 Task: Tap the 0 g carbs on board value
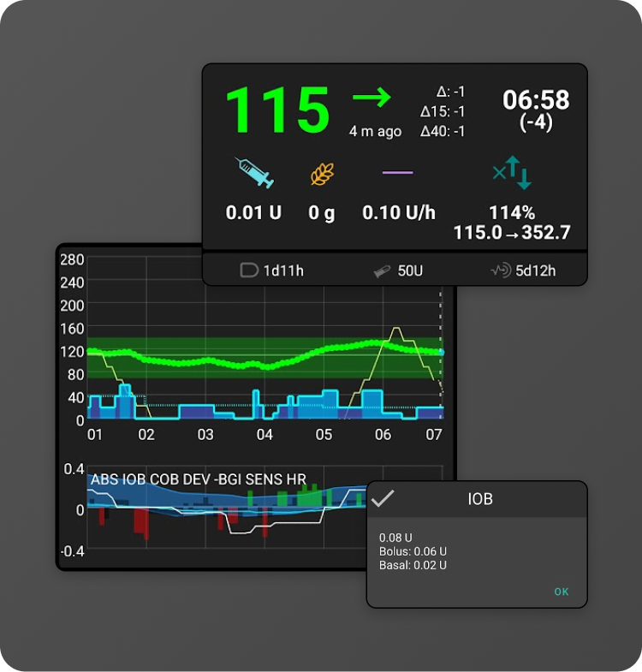pyautogui.click(x=322, y=213)
